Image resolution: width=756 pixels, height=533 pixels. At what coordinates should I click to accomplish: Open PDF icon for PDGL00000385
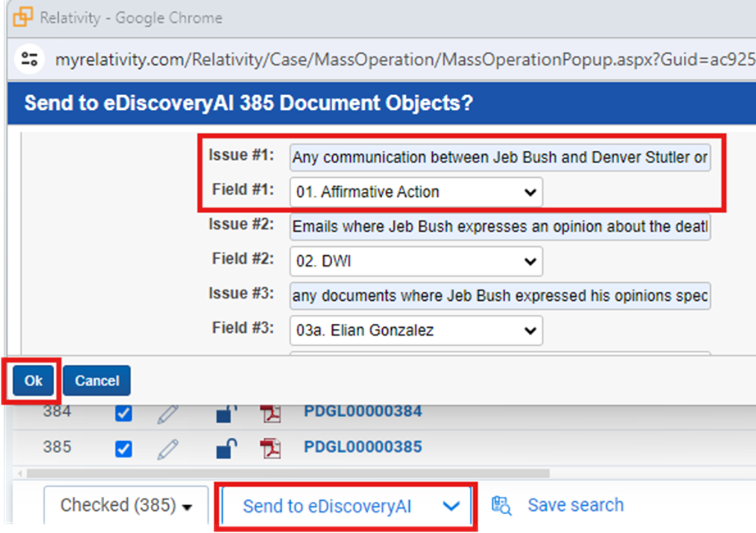coord(271,449)
